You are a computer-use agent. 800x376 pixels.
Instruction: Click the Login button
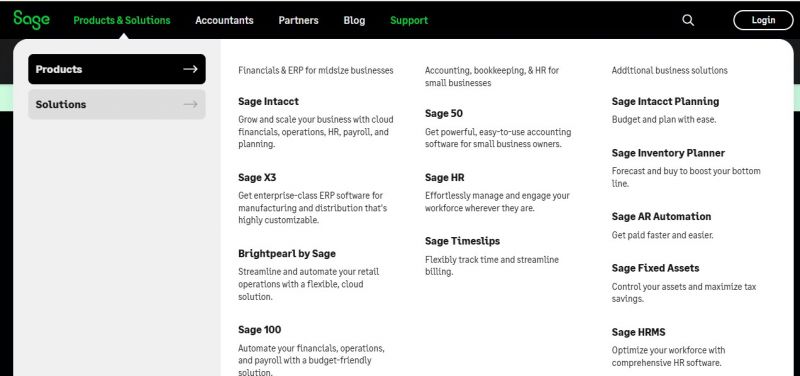tap(763, 20)
